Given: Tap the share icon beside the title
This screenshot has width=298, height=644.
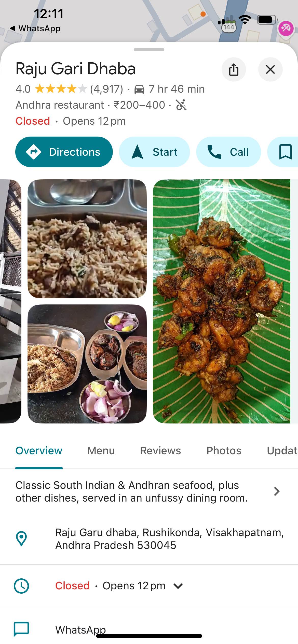Looking at the screenshot, I should (x=234, y=69).
